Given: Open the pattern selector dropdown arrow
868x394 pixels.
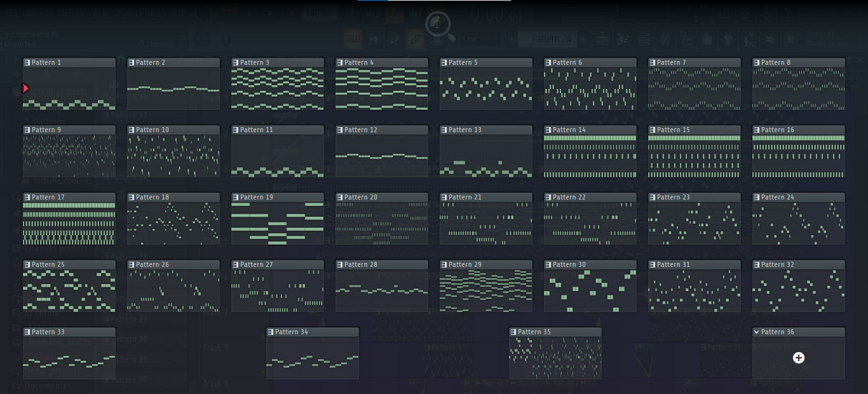Looking at the screenshot, I should point(512,39).
